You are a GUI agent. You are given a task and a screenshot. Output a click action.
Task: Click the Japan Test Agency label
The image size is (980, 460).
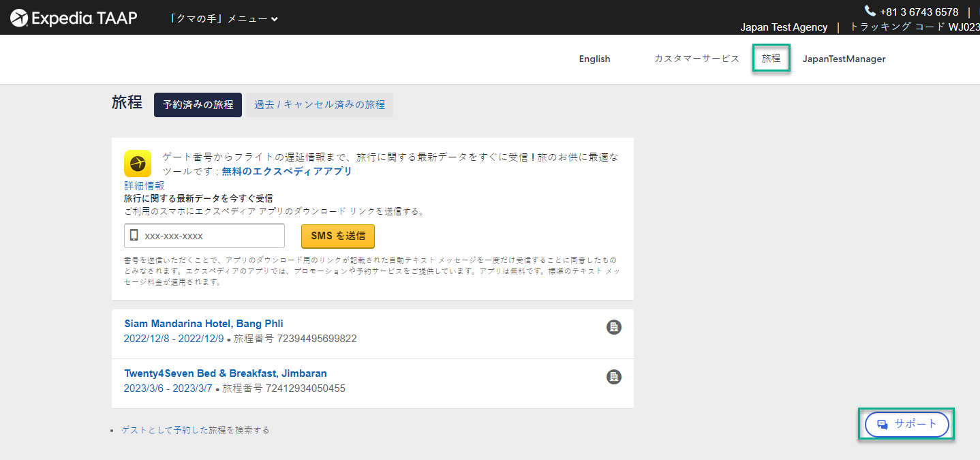click(784, 27)
